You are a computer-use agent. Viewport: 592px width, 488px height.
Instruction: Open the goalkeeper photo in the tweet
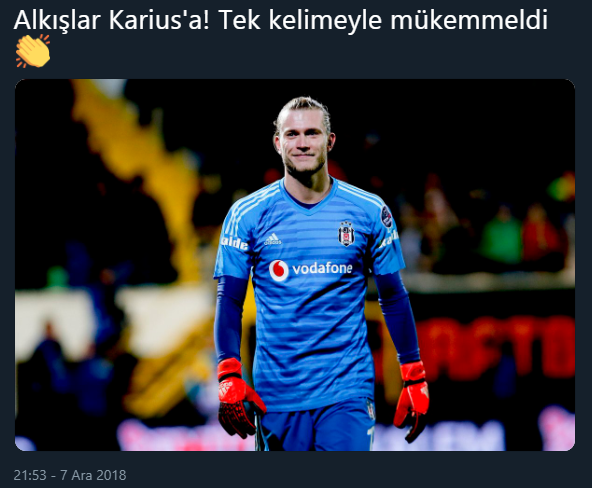point(295,265)
